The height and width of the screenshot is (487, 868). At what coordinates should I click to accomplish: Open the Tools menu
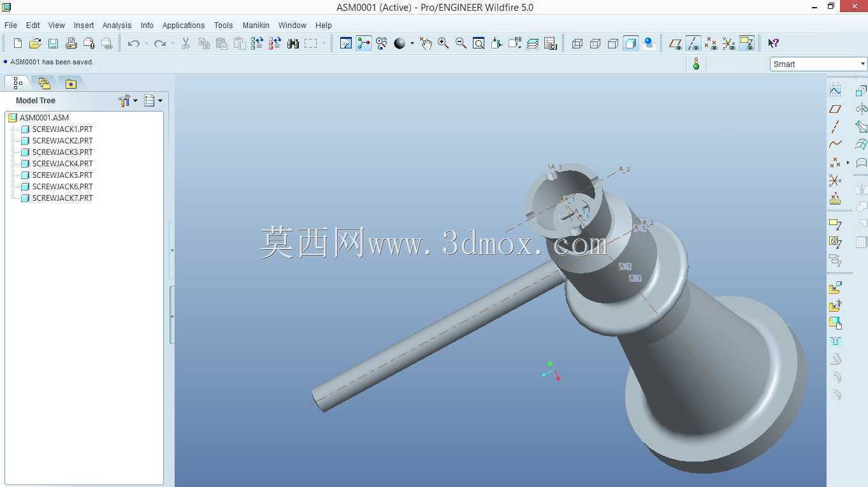tap(223, 25)
